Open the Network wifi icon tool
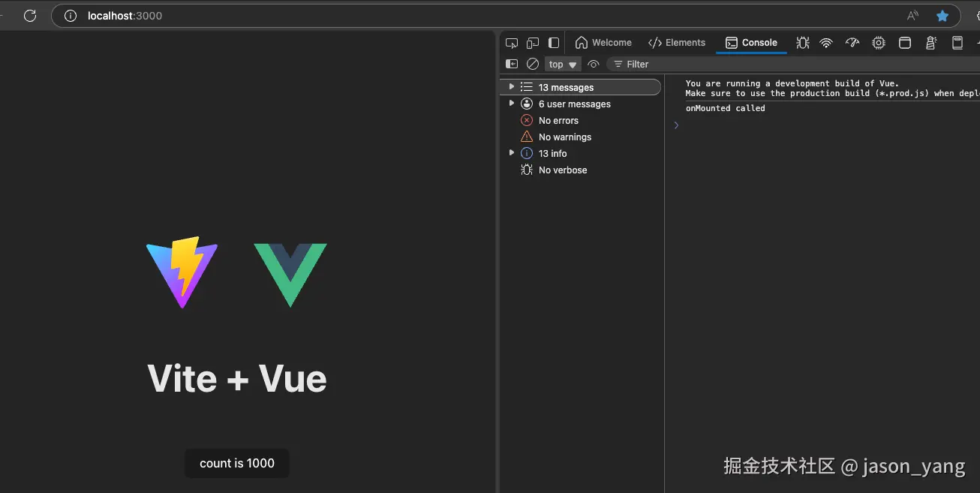This screenshot has height=493, width=980. coord(826,43)
